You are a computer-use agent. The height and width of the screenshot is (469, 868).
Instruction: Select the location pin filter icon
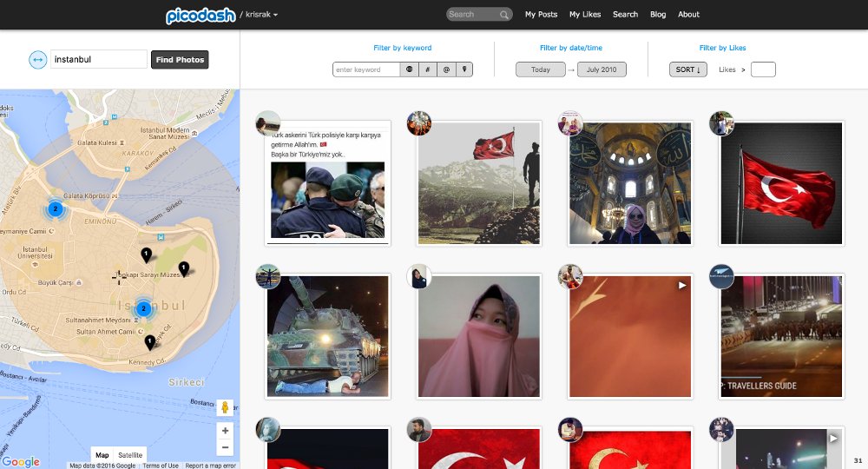pyautogui.click(x=464, y=69)
